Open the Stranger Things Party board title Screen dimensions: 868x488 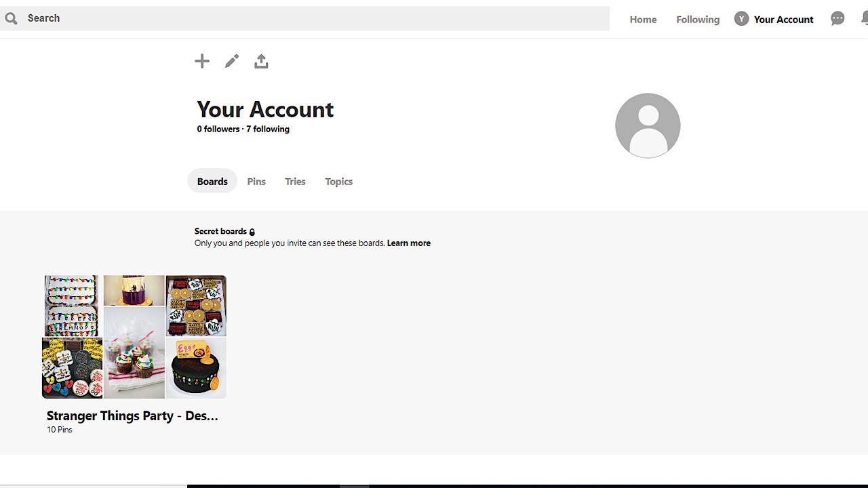point(132,415)
